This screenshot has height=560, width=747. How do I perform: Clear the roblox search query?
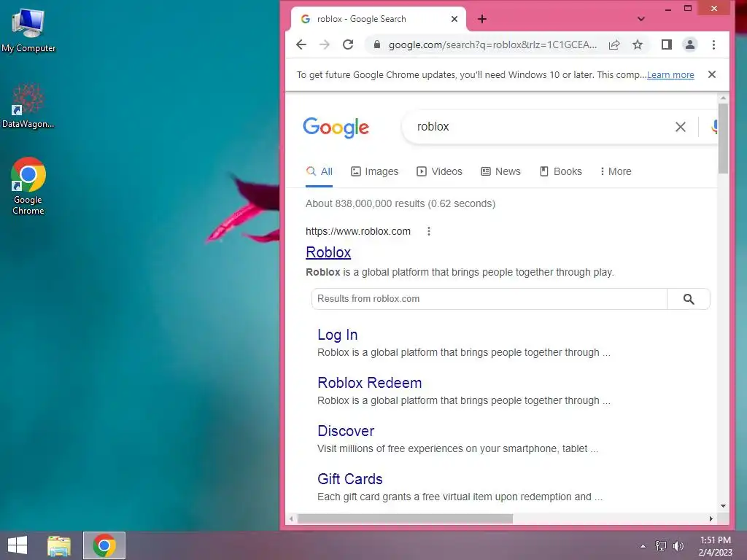pyautogui.click(x=681, y=127)
